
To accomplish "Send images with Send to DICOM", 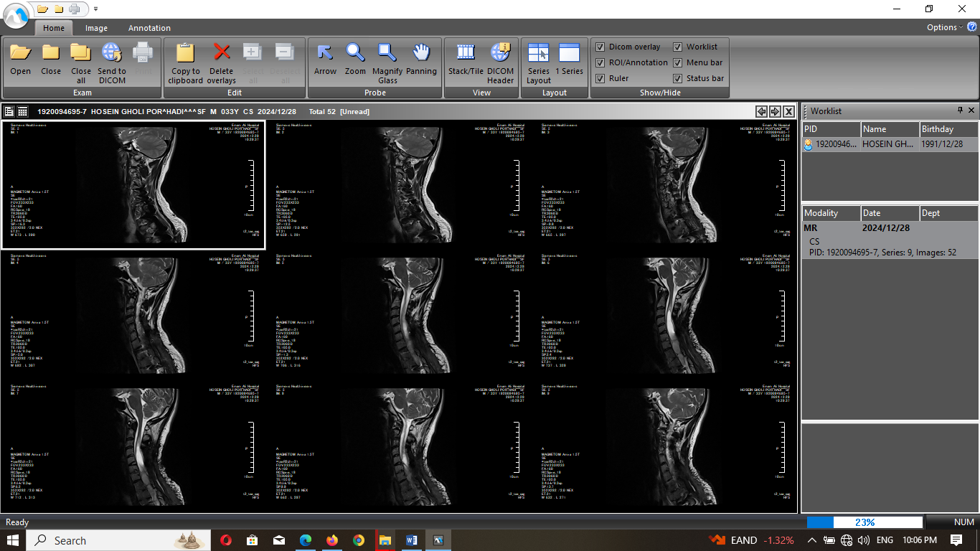I will point(112,53).
